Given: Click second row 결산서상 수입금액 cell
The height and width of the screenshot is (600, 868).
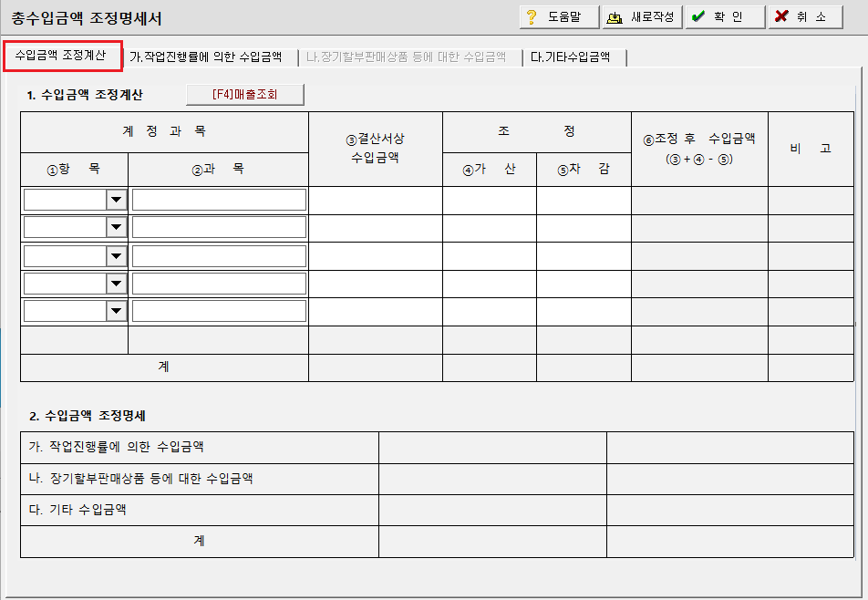Looking at the screenshot, I should [376, 228].
